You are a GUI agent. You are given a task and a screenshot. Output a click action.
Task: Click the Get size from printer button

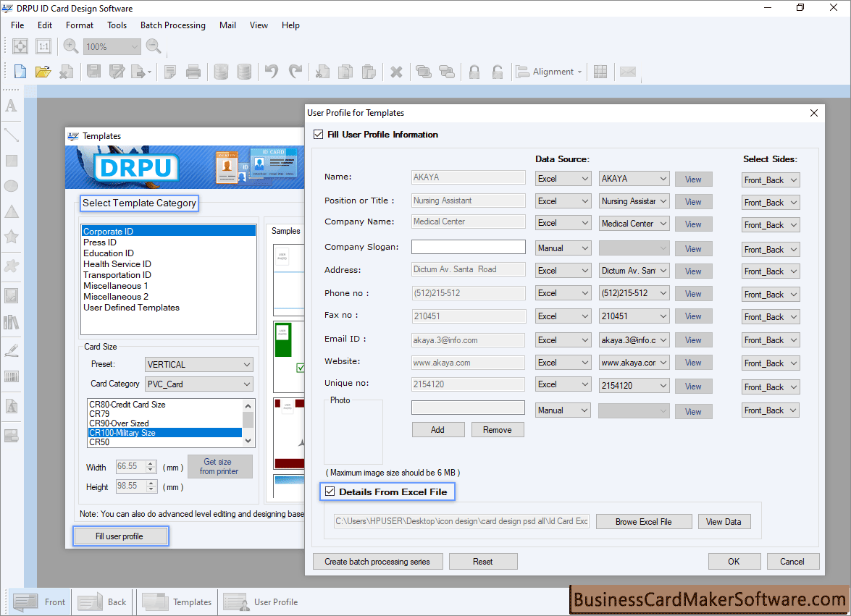tap(219, 465)
